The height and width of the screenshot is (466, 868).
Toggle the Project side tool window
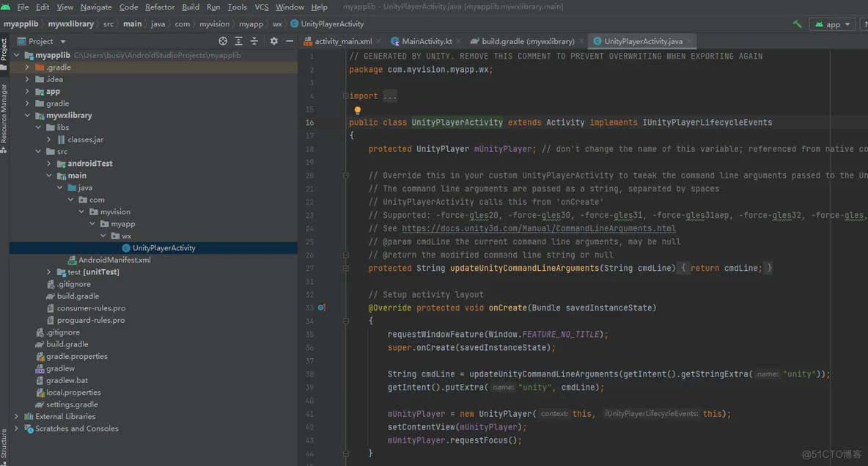point(4,54)
